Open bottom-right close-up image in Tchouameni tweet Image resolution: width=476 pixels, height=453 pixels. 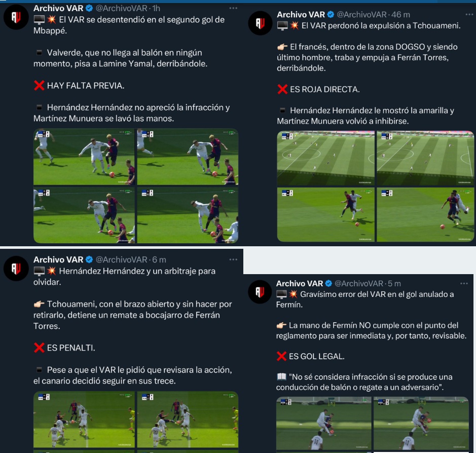click(x=425, y=214)
